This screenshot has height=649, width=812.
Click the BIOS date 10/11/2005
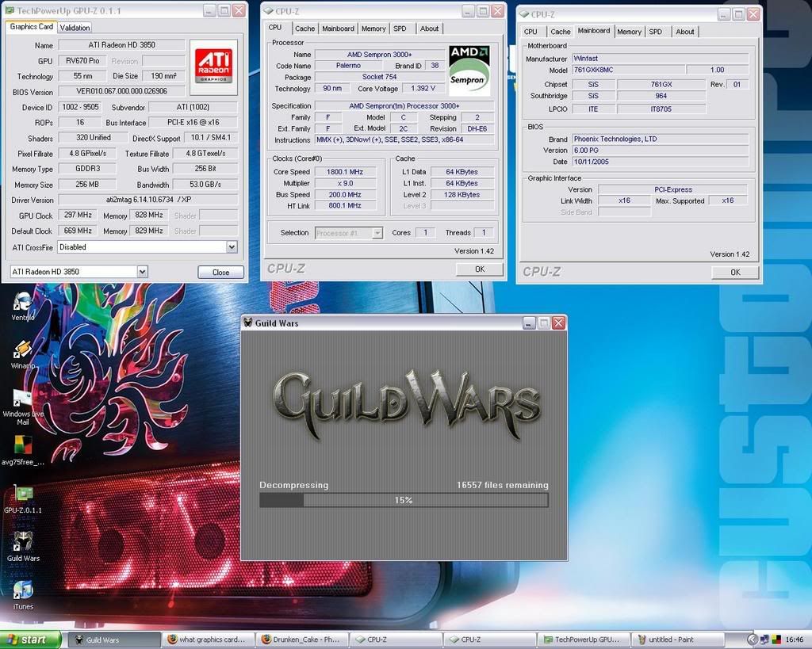click(661, 162)
